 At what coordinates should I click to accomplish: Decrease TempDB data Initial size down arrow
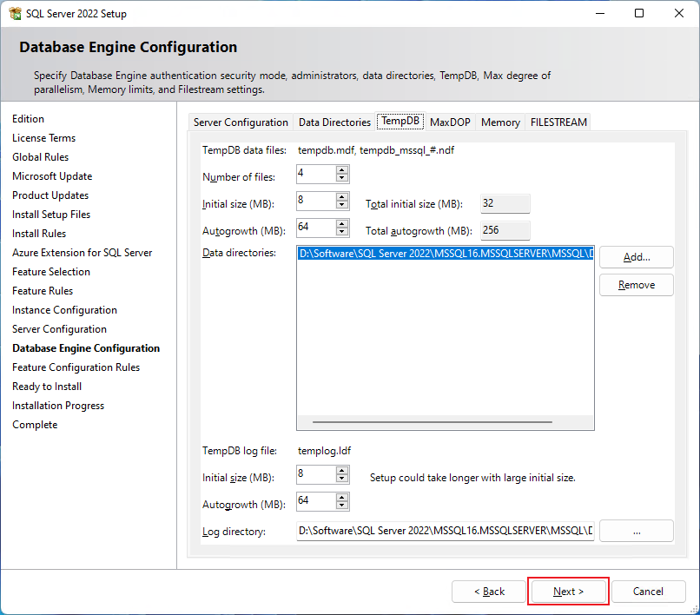point(342,205)
